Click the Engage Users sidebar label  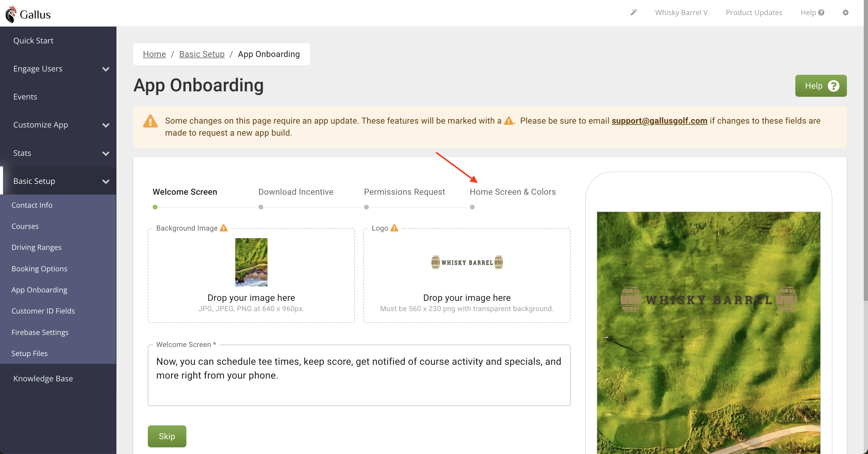point(38,69)
